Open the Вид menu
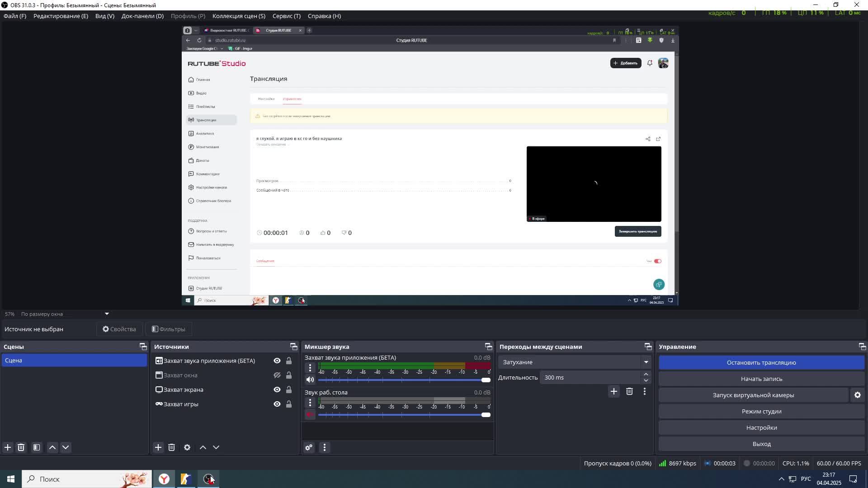This screenshot has height=488, width=868. point(105,16)
